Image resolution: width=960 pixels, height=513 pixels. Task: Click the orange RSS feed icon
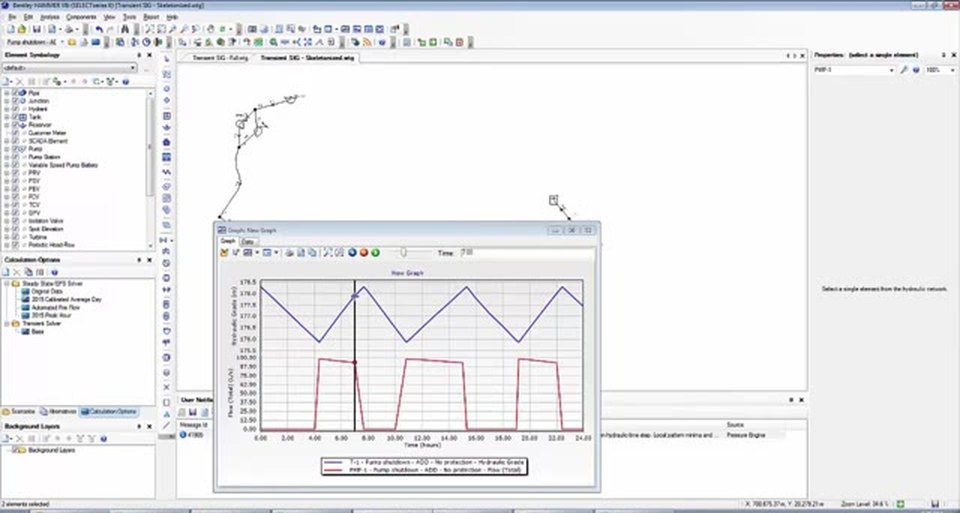click(x=367, y=42)
